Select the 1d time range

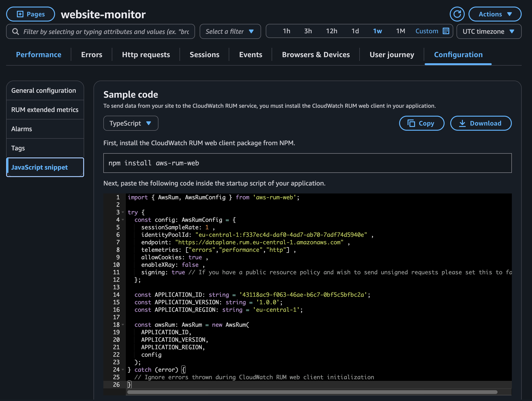click(355, 31)
